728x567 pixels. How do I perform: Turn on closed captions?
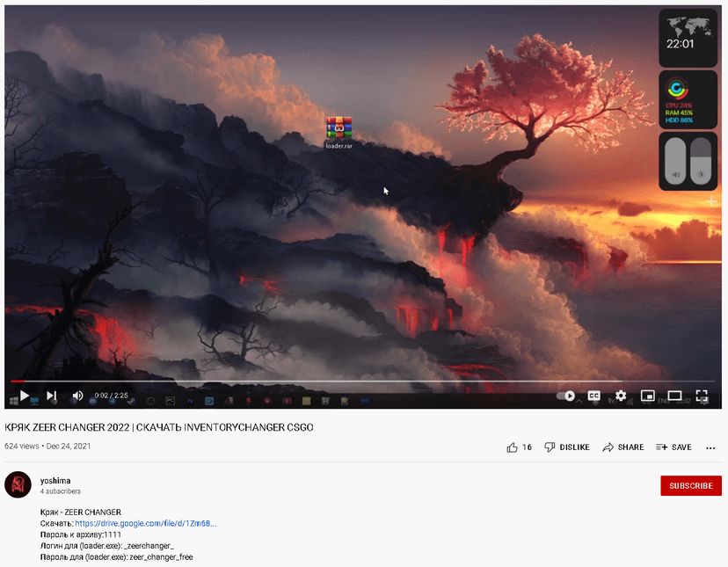point(593,396)
